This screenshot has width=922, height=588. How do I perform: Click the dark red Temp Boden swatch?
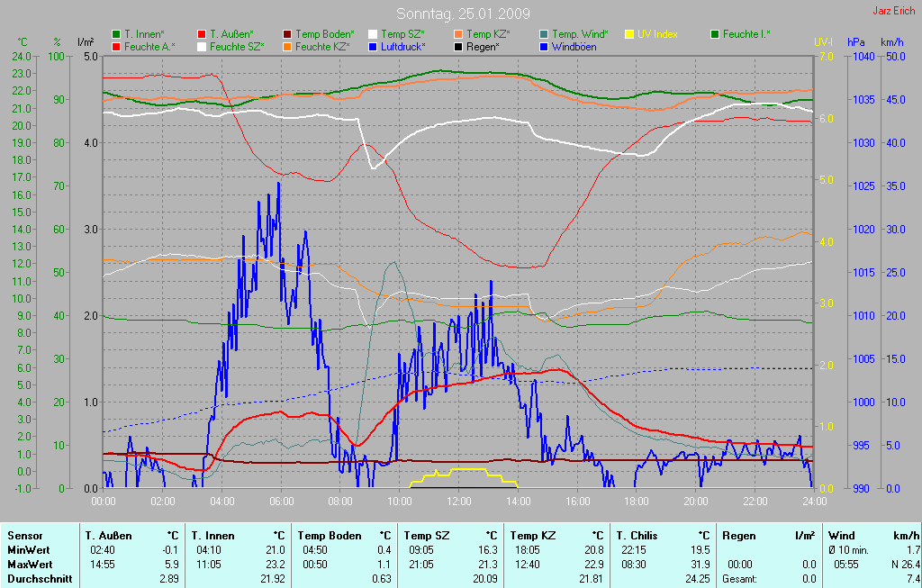(287, 35)
